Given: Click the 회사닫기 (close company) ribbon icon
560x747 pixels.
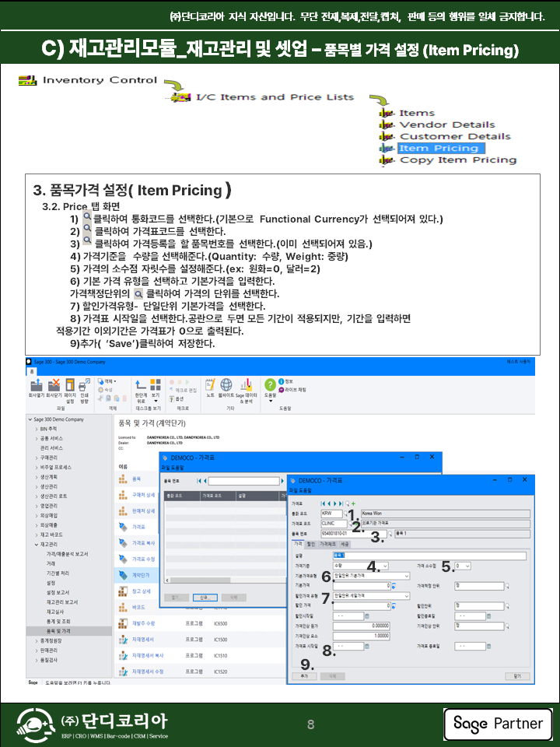Looking at the screenshot, I should (x=54, y=385).
